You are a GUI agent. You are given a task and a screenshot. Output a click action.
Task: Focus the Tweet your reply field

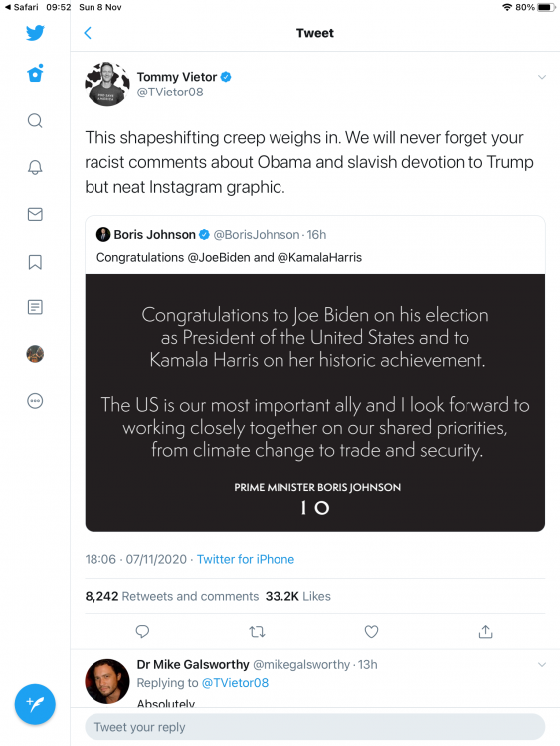click(315, 727)
